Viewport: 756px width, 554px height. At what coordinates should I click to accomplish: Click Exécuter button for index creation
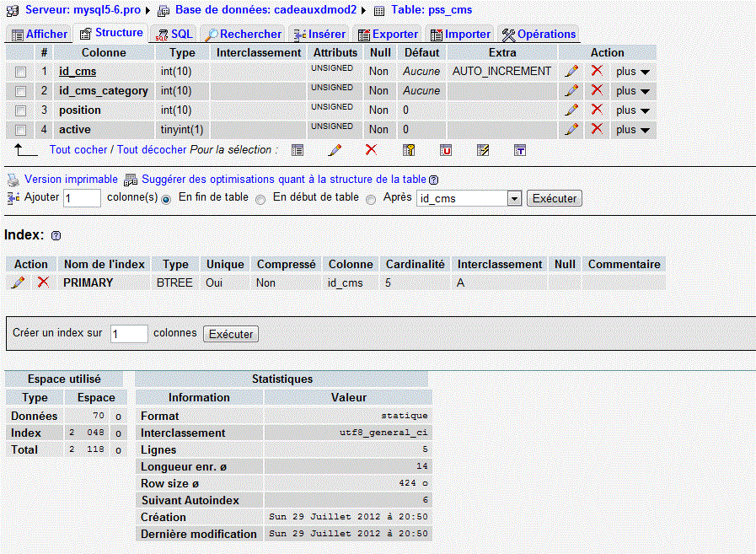point(231,334)
